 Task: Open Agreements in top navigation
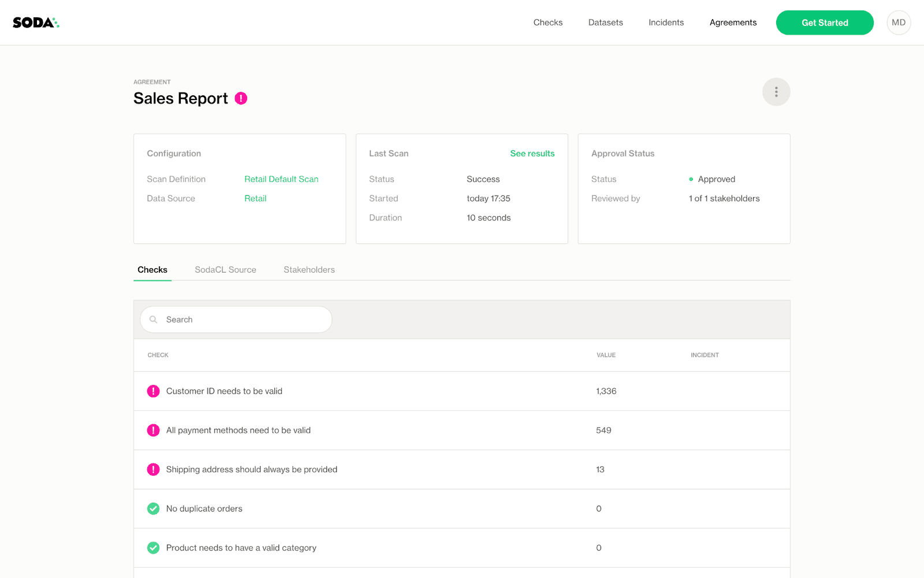[x=733, y=23]
